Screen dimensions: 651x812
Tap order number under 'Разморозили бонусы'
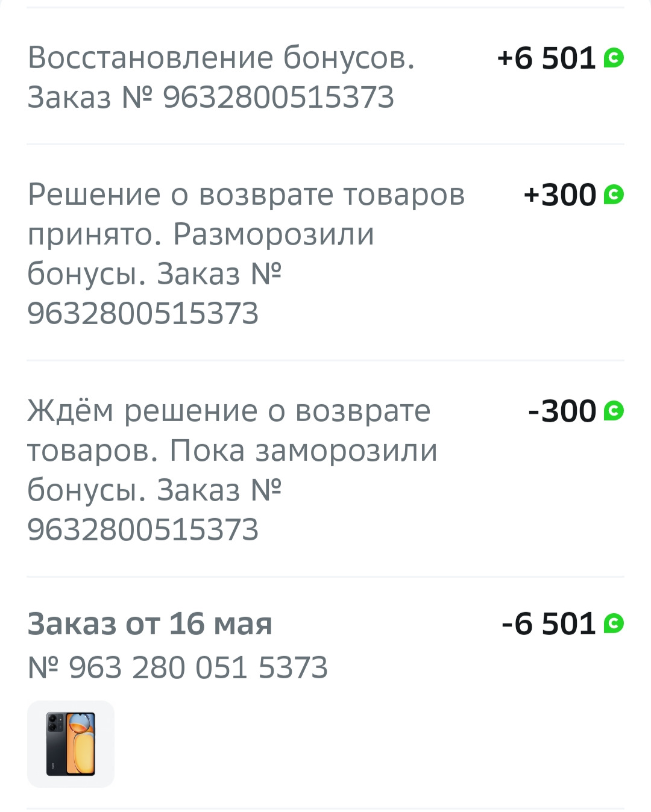click(x=143, y=314)
